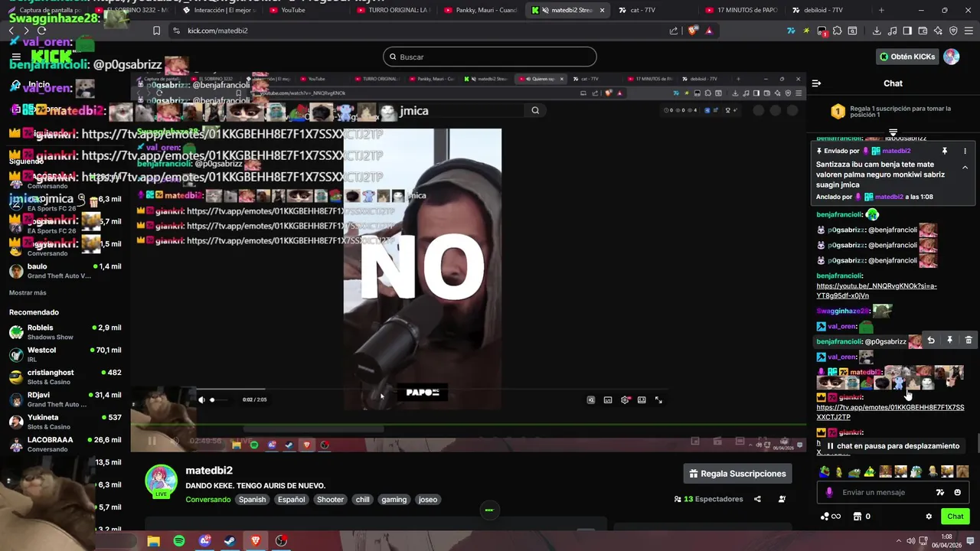Open the 7TV browser extension icon
Screen dimensions: 980x551
791,31
